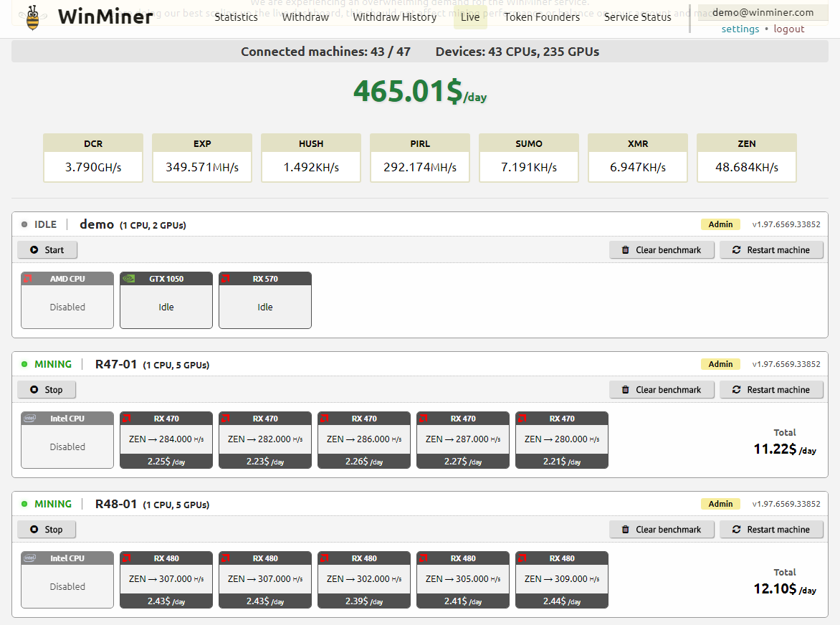The image size is (840, 625).
Task: Click the Admin badge on demo machine
Action: (x=720, y=224)
